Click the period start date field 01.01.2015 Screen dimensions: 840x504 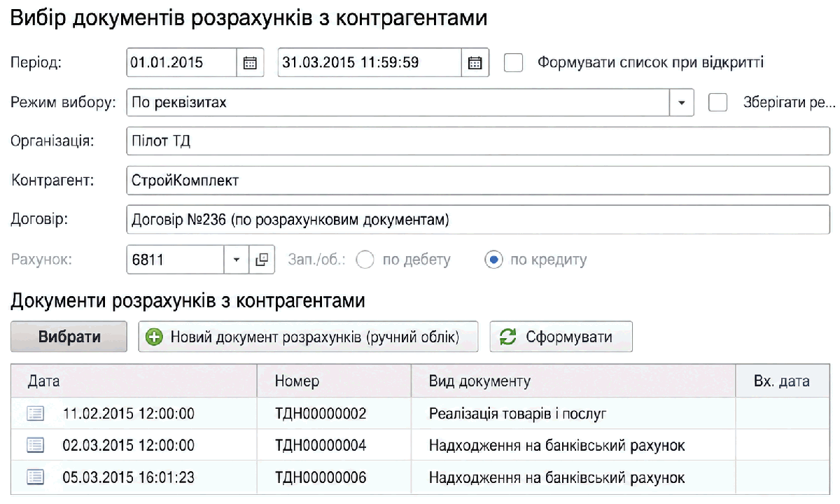(181, 62)
